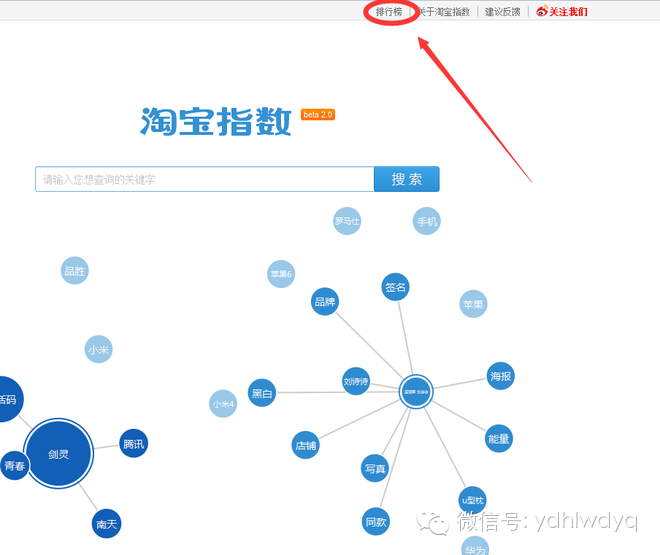The image size is (660, 555).
Task: Focus the keyword search input field
Action: (205, 179)
